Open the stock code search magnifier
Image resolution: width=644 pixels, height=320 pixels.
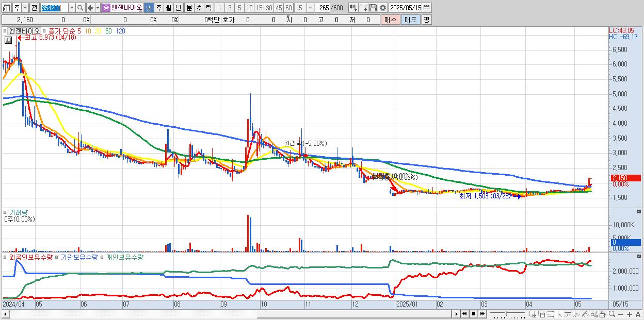[81, 8]
